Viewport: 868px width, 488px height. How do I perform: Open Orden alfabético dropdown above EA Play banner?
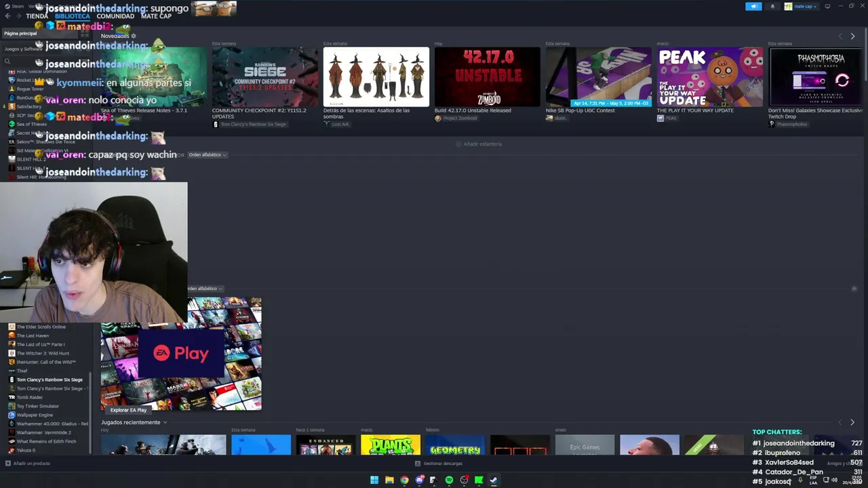(x=205, y=289)
